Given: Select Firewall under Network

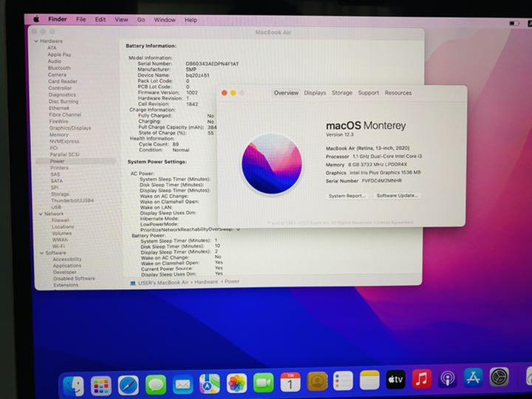Looking at the screenshot, I should (61, 220).
